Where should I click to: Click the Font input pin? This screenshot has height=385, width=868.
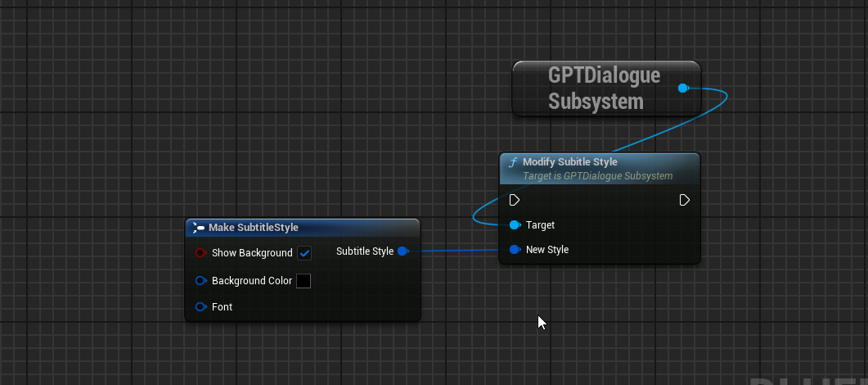pos(201,307)
